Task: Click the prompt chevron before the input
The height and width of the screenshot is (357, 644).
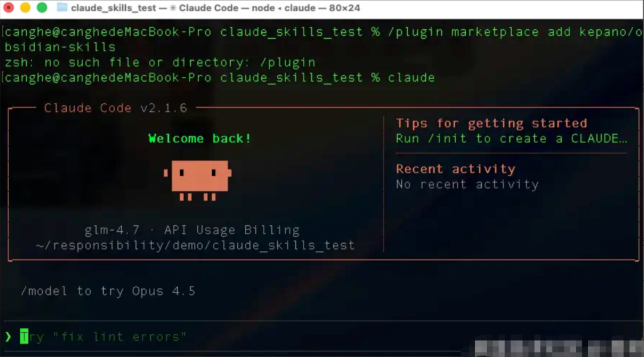Action: pos(8,337)
